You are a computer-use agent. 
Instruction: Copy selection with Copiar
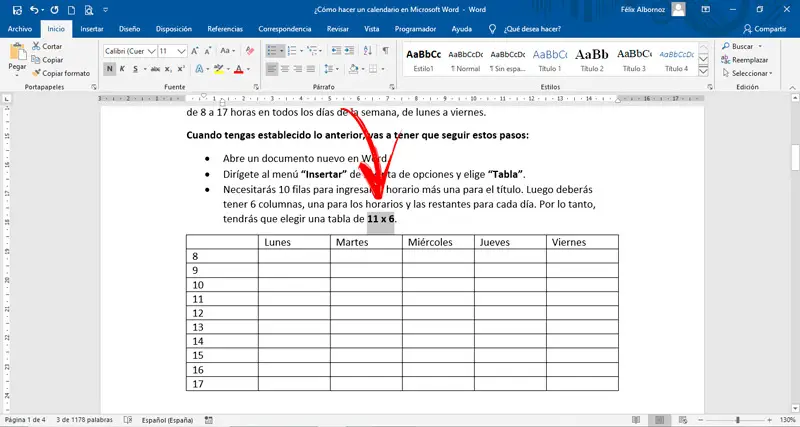47,60
